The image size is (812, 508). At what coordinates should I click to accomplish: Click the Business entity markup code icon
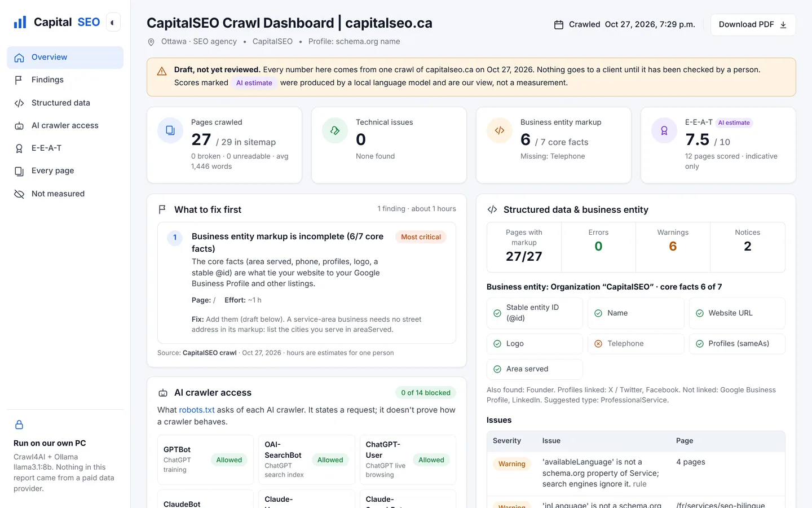coord(500,130)
